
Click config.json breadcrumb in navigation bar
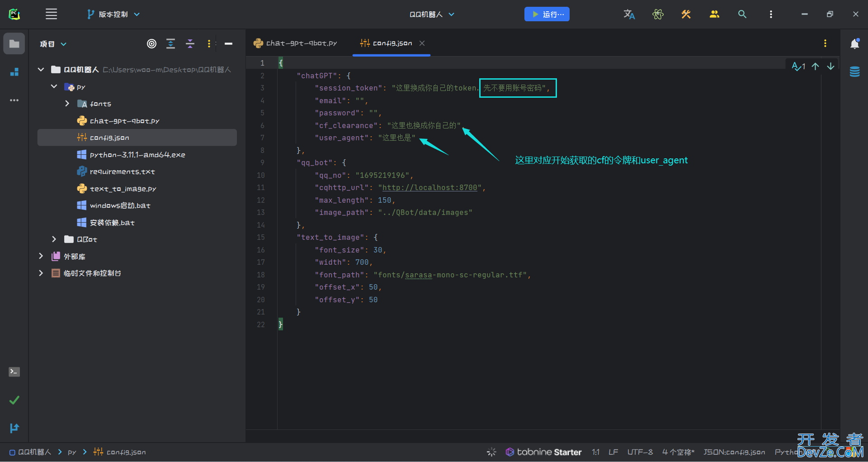point(120,452)
